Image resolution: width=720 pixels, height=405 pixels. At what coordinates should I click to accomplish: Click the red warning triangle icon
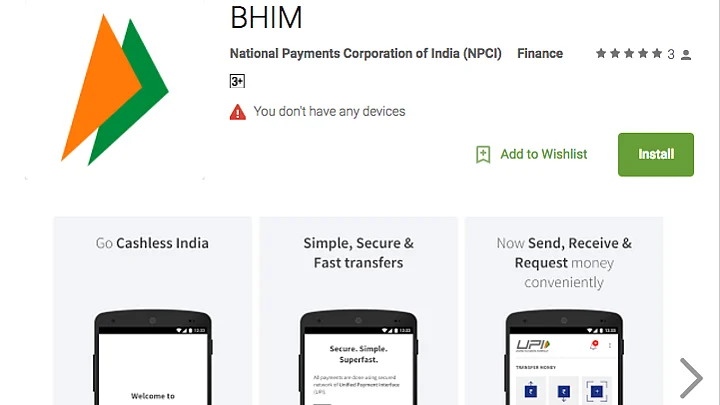pos(237,112)
